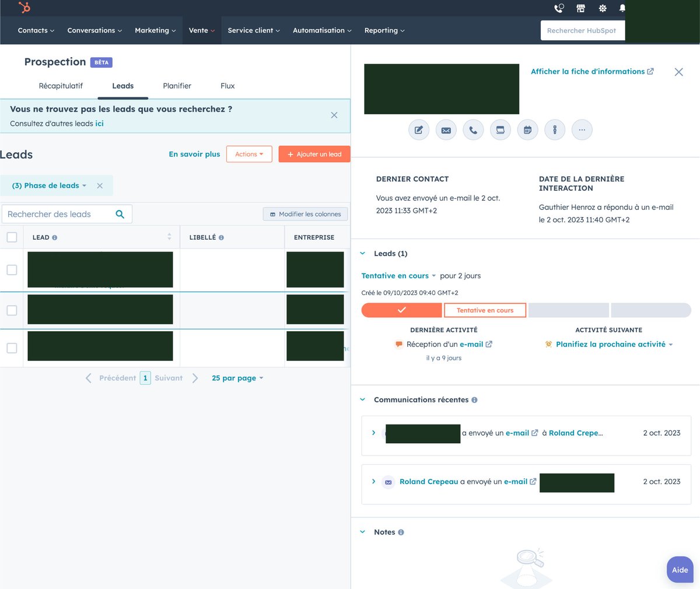Open the En savoir plus link
This screenshot has height=589, width=700.
tap(194, 154)
